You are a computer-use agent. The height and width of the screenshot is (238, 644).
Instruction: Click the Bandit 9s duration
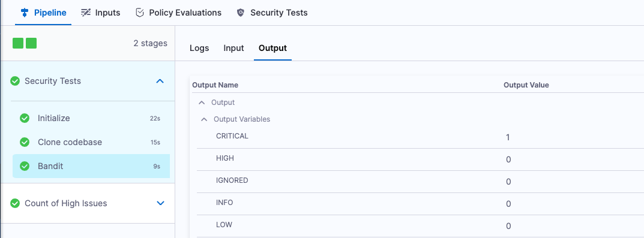tap(157, 167)
